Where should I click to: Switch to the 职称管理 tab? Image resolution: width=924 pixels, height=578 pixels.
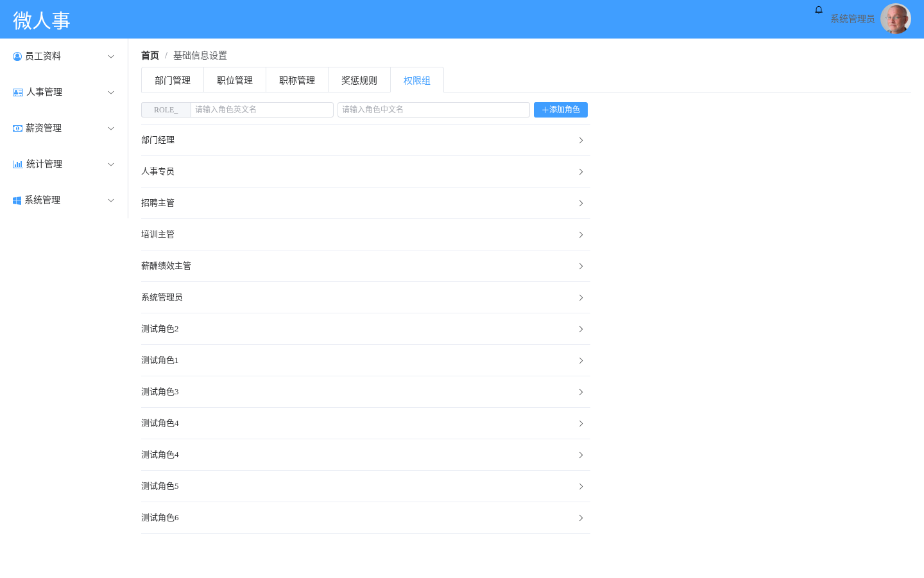297,80
